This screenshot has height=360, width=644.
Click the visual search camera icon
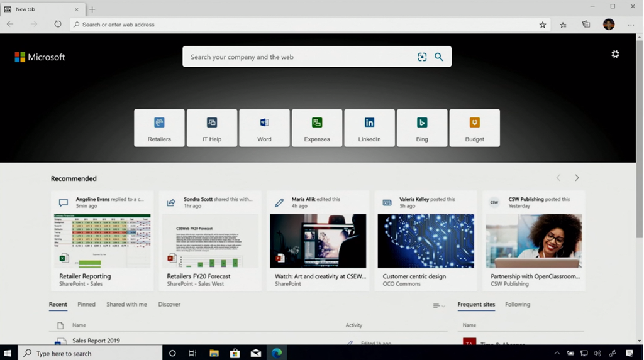(x=422, y=57)
